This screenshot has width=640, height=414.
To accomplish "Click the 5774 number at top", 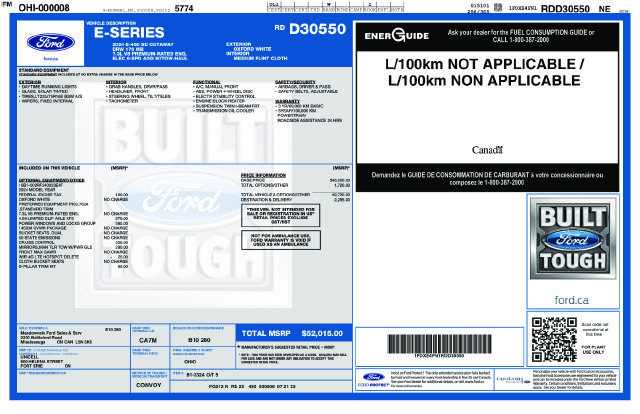I will pos(184,8).
